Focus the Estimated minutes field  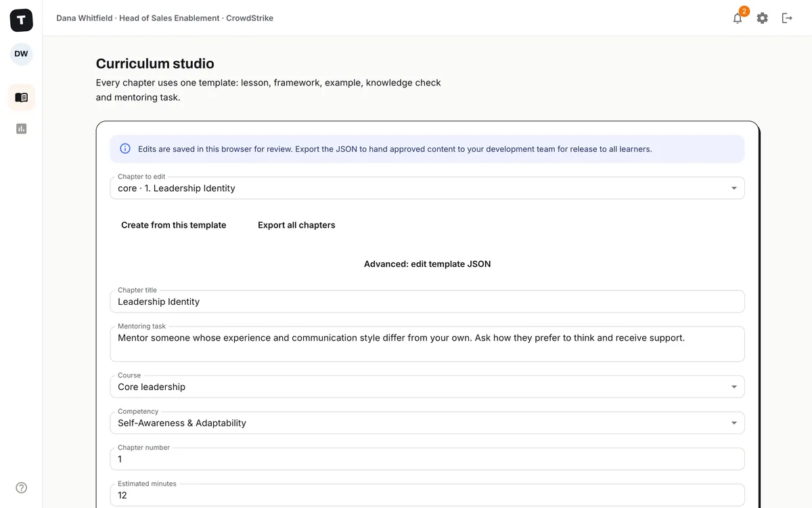pyautogui.click(x=427, y=495)
